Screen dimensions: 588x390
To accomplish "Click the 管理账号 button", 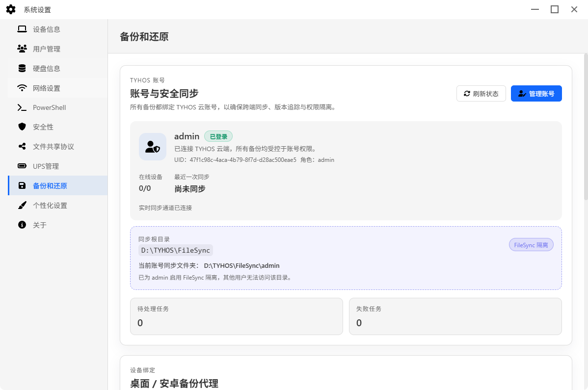I will 536,94.
